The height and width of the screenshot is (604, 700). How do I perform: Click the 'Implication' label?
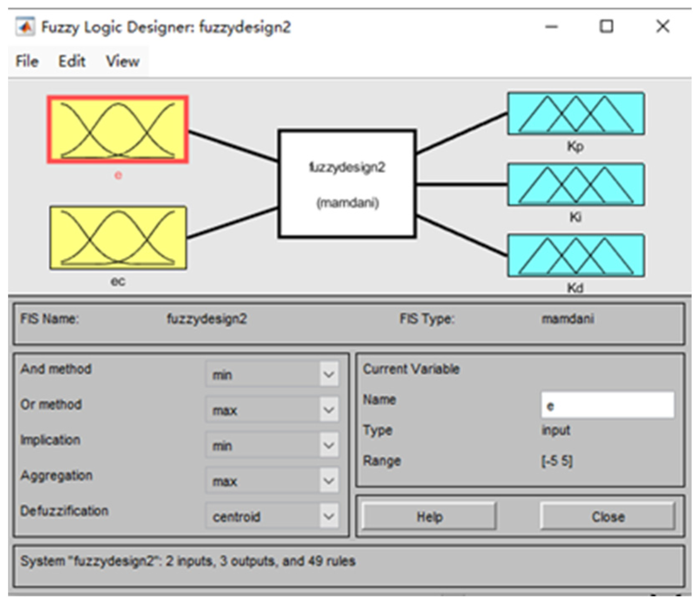[x=50, y=440]
